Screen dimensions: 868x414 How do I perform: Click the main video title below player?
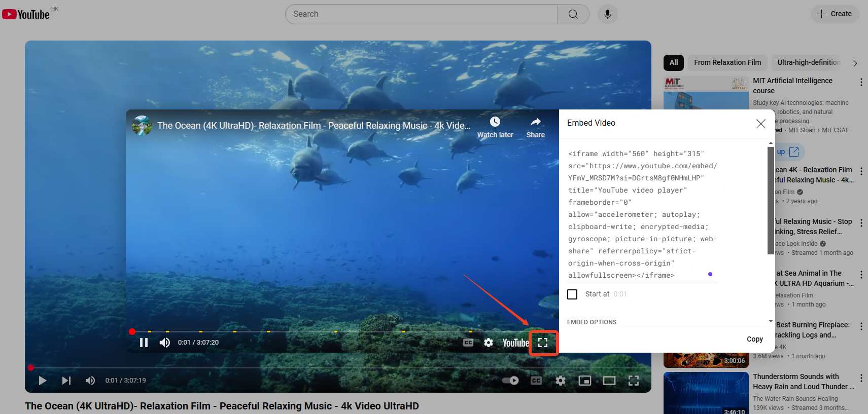[x=222, y=406]
